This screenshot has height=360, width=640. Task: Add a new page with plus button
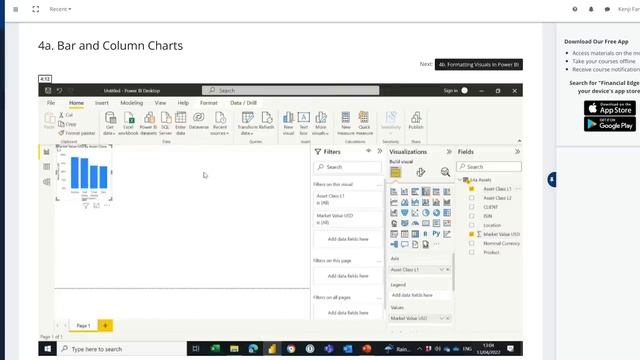pos(105,325)
